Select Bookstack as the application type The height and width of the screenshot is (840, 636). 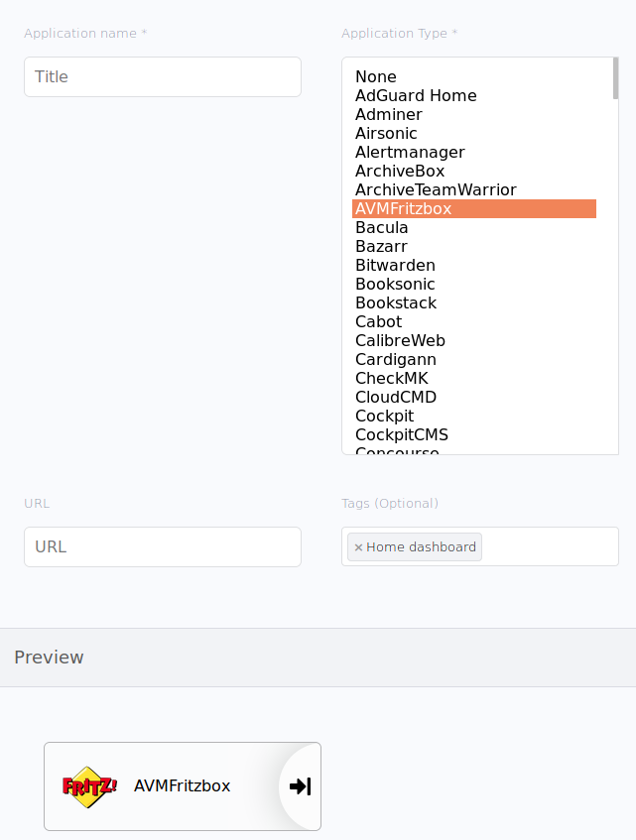pyautogui.click(x=396, y=302)
